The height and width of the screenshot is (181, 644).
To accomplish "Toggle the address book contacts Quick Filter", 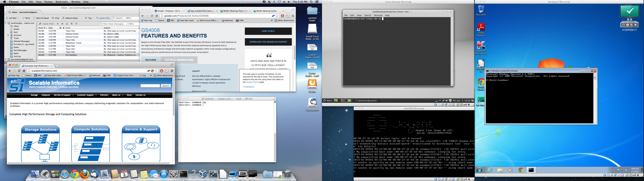I will click(x=67, y=24).
